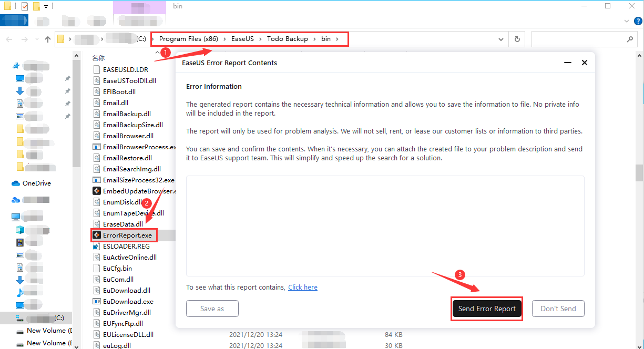Viewport: 644px width, 349px height.
Task: Select EuCfg.bin file icon
Action: tap(96, 268)
